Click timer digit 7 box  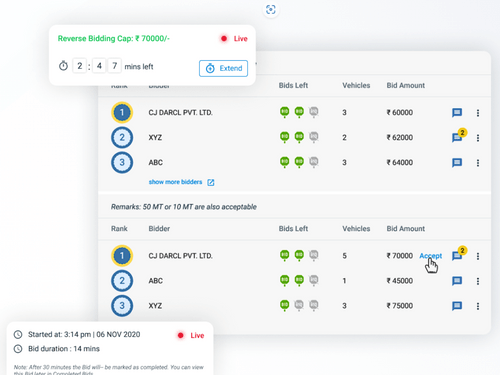[114, 66]
